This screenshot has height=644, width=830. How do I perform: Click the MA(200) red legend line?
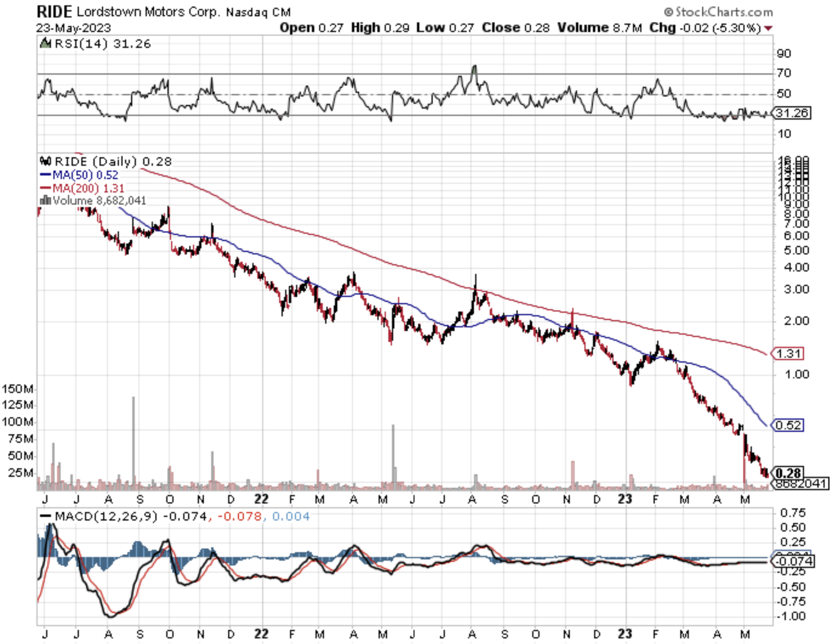pos(45,188)
